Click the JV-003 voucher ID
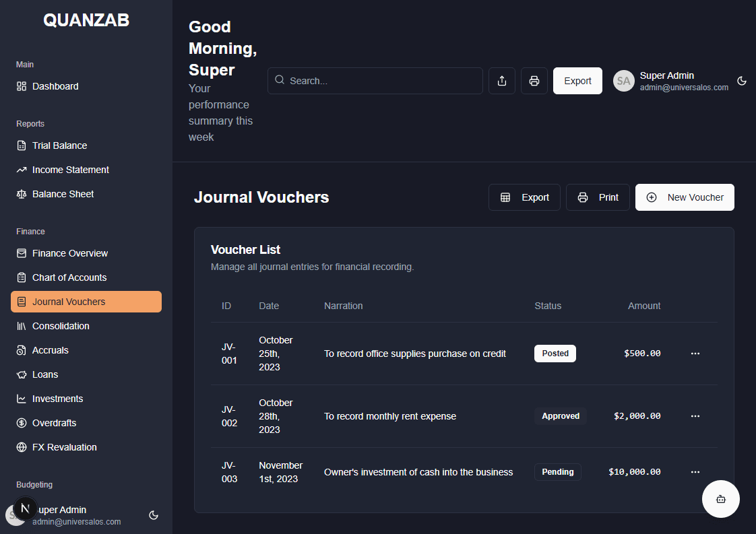The width and height of the screenshot is (756, 534). (229, 472)
